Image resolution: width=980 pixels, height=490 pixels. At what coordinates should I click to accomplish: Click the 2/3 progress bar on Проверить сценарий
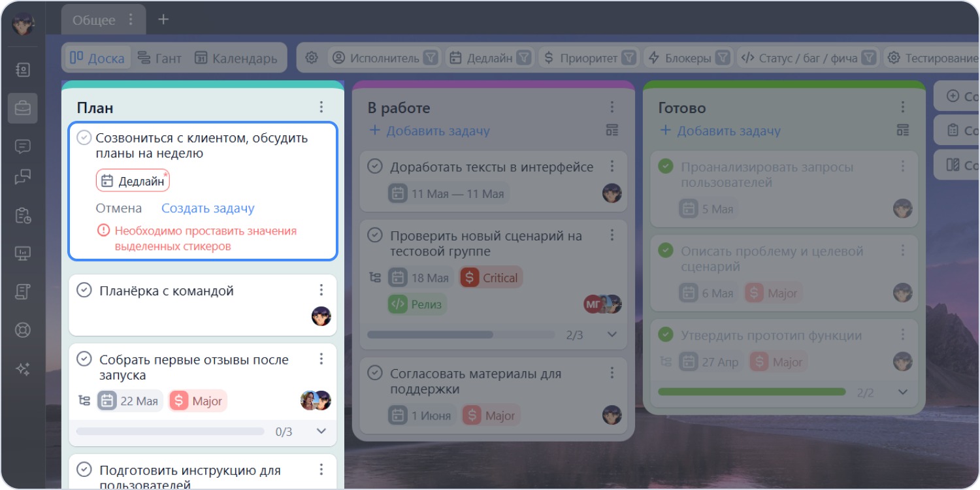click(461, 335)
